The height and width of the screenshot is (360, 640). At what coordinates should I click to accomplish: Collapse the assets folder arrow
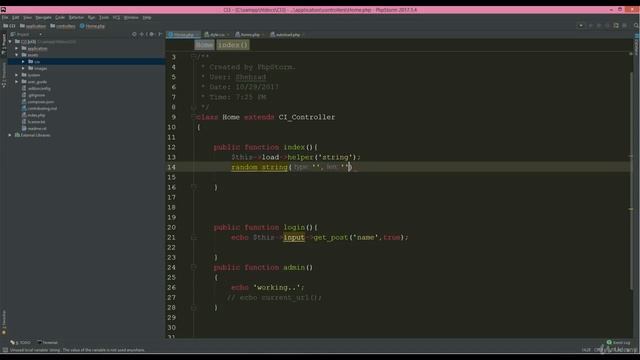pyautogui.click(x=17, y=55)
